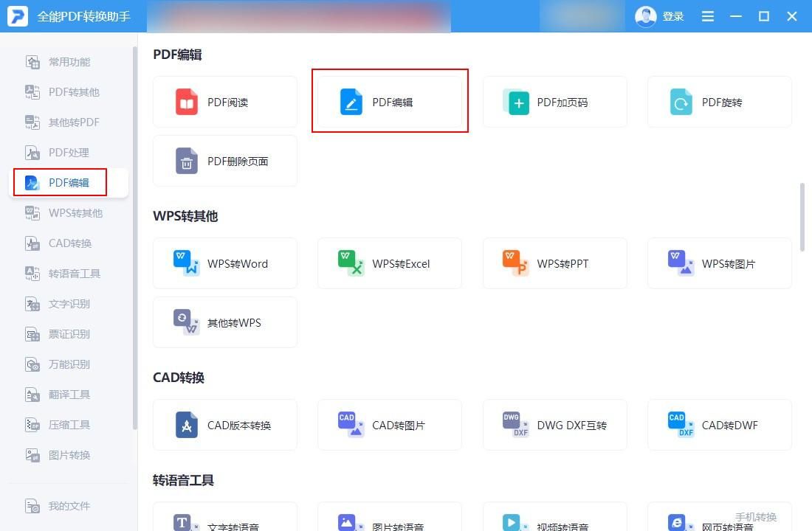Screen dimensions: 812x531
Task: Click the CAD转换 section heading
Action: point(178,378)
